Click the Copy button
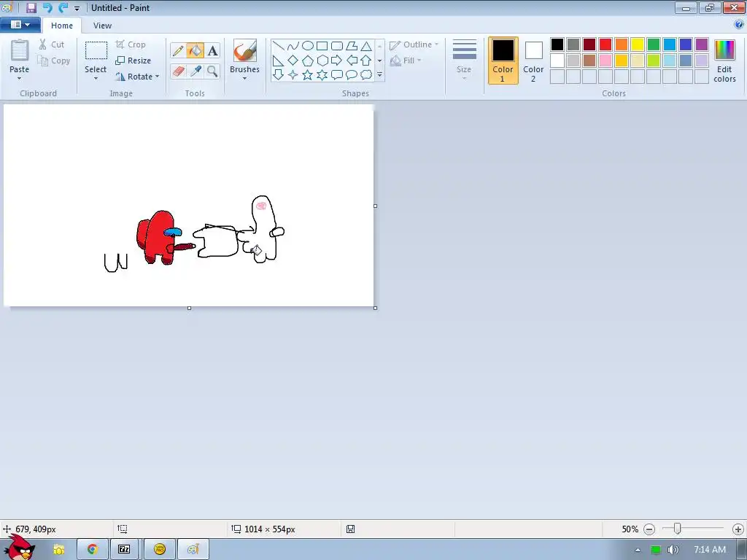This screenshot has width=747, height=560. [54, 61]
